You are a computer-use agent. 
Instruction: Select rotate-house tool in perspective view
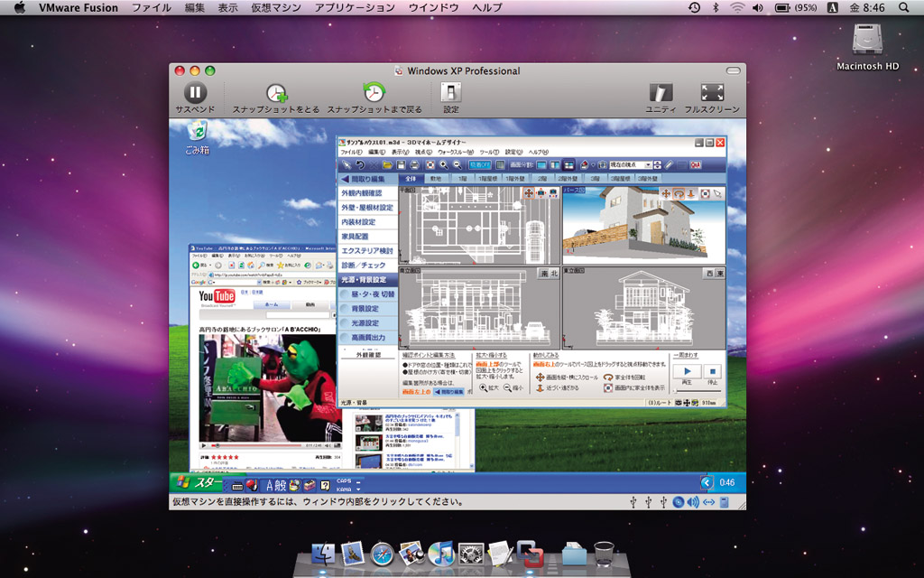tap(679, 193)
